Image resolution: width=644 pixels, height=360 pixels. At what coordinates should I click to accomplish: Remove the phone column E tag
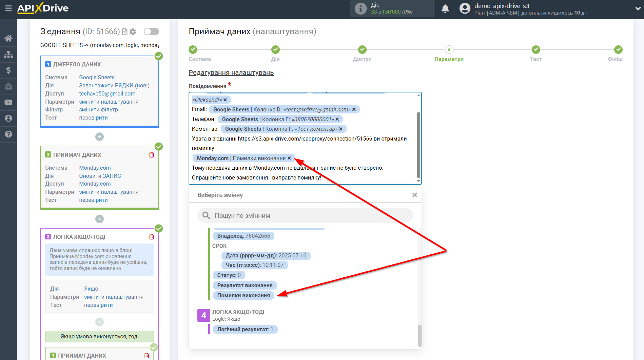(337, 119)
